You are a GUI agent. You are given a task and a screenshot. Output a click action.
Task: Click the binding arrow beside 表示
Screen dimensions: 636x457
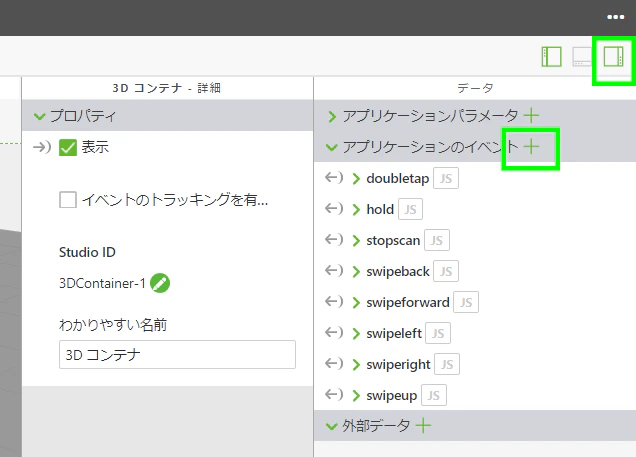[42, 147]
